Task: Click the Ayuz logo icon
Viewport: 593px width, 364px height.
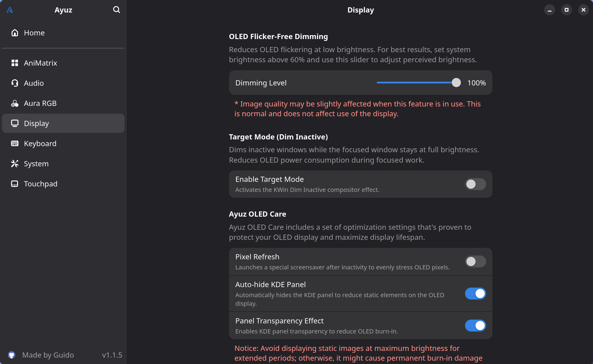Action: point(10,10)
